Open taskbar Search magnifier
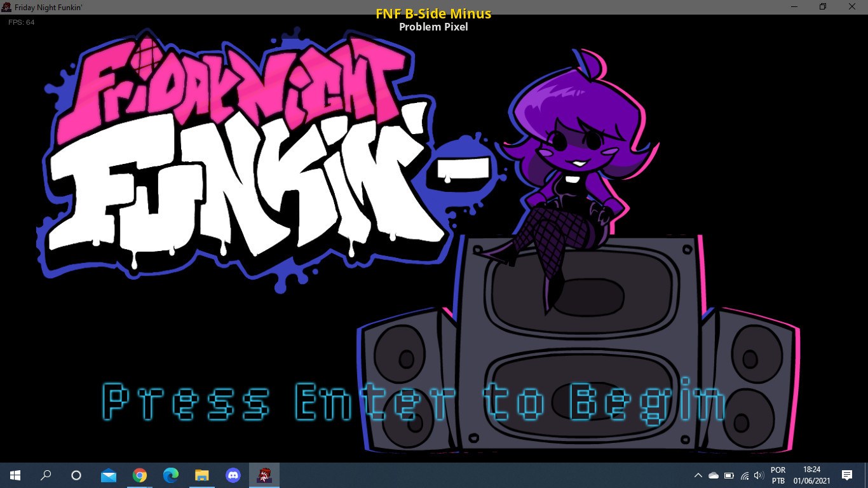The image size is (868, 488). pos(46,475)
